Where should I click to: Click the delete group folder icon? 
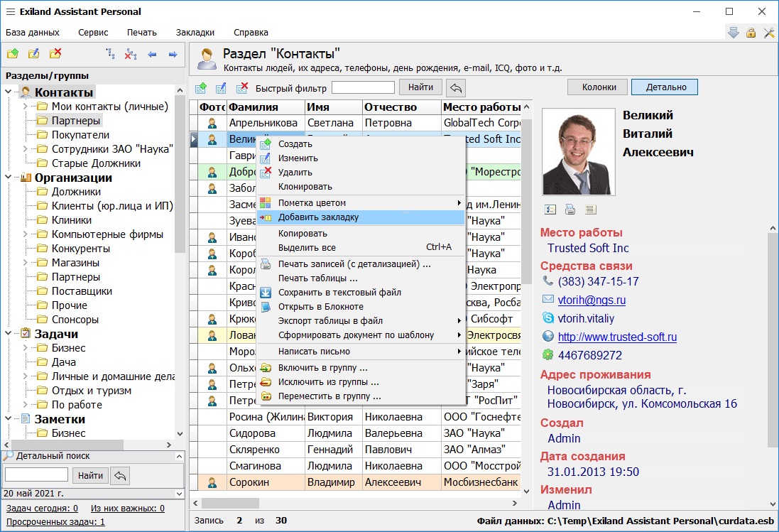[x=55, y=54]
